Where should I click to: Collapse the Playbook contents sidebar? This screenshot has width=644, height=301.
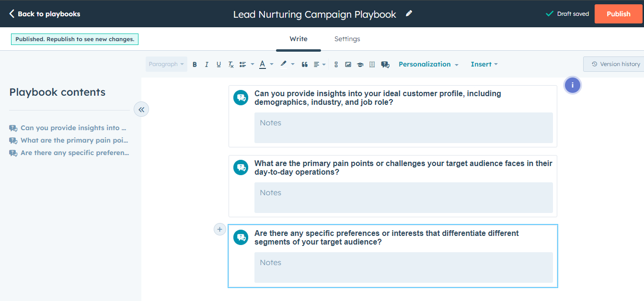tap(141, 109)
